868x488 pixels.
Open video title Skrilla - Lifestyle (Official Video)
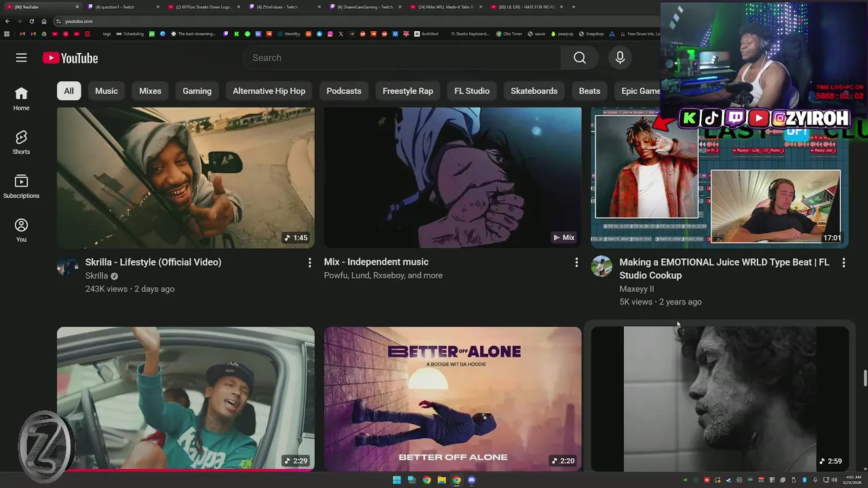153,262
